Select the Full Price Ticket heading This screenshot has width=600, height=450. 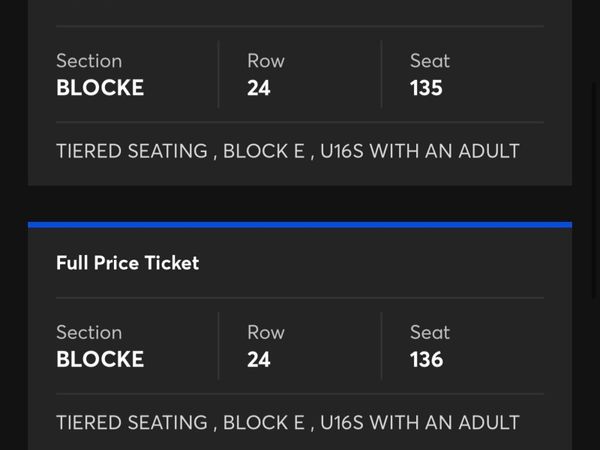coord(127,263)
